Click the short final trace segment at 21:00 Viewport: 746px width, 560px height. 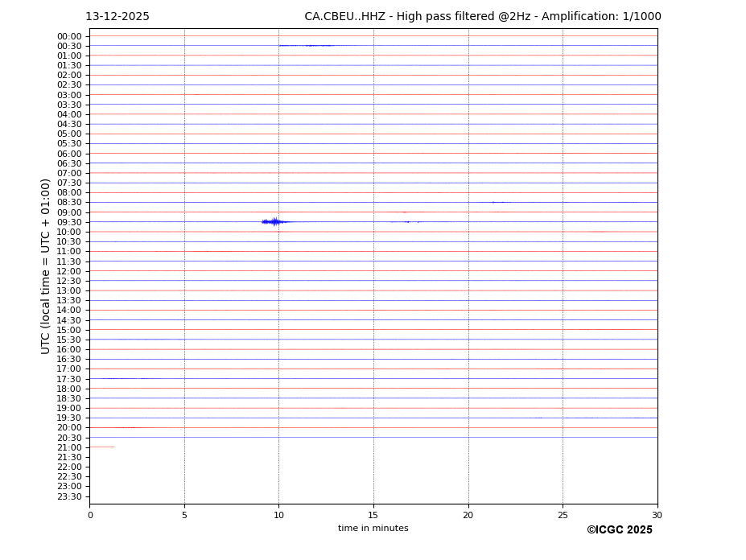[x=101, y=447]
